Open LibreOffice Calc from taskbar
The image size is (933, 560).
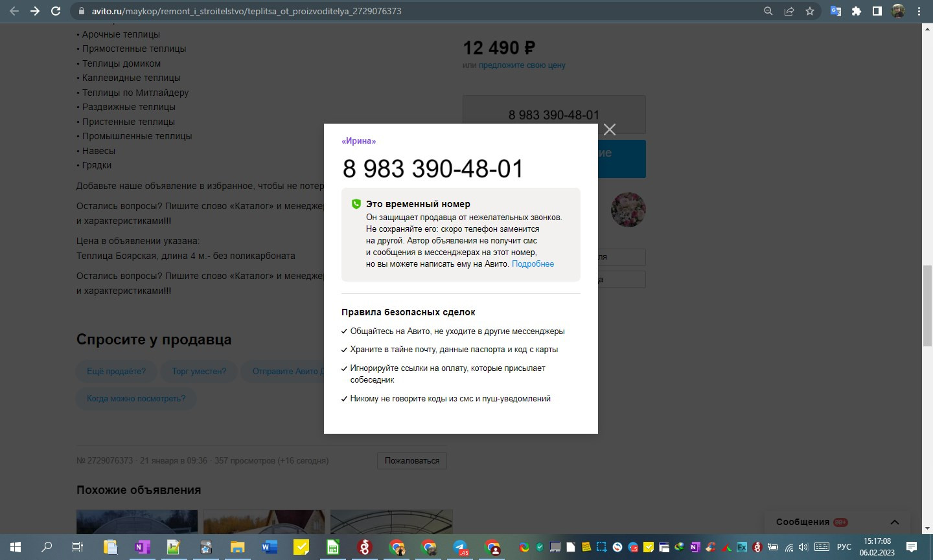pyautogui.click(x=333, y=547)
